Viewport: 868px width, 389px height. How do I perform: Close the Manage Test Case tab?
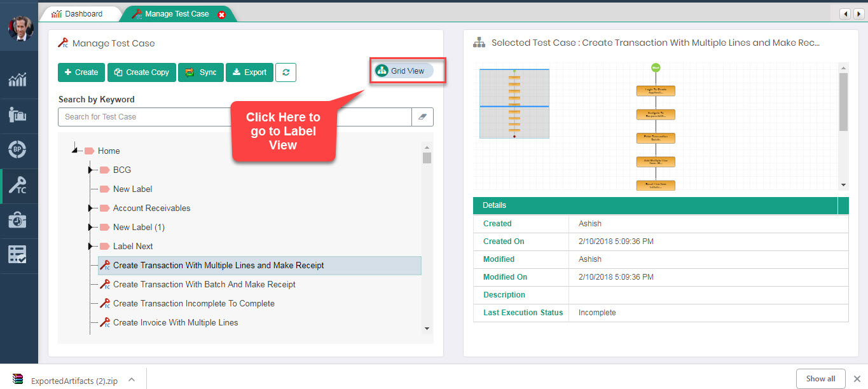pos(221,15)
